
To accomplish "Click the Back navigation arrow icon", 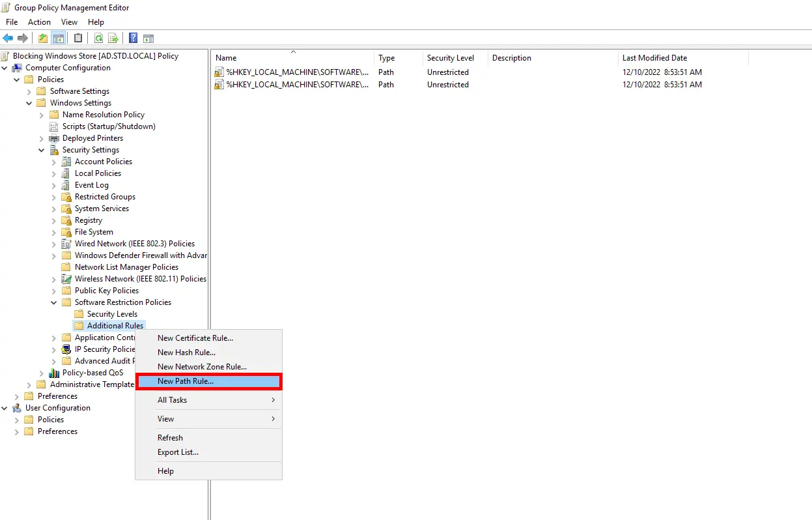I will pyautogui.click(x=8, y=38).
